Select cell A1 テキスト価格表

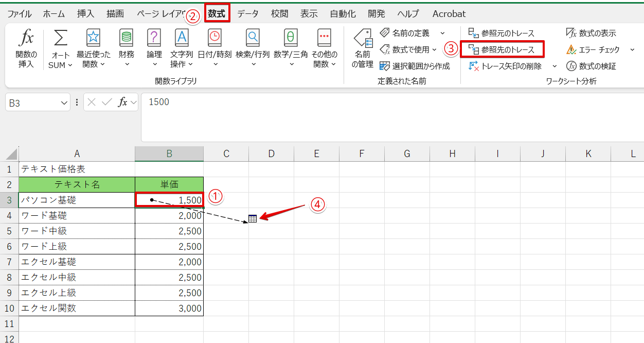coord(77,169)
